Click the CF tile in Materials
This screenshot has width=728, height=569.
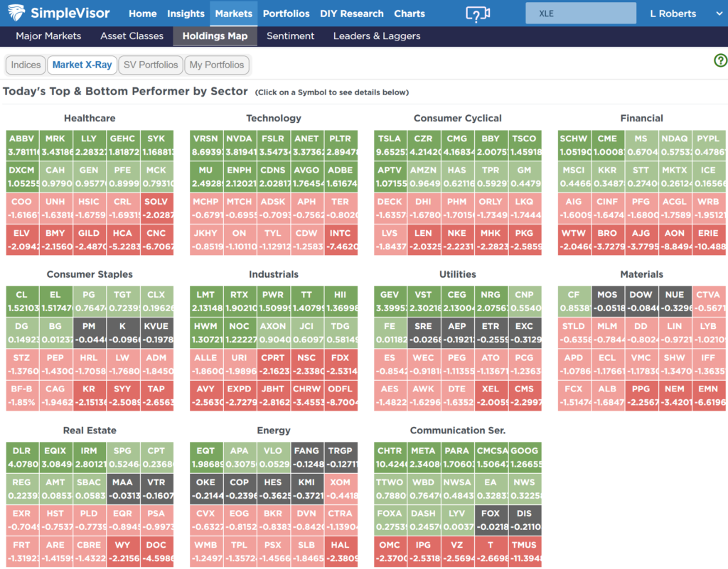(574, 301)
